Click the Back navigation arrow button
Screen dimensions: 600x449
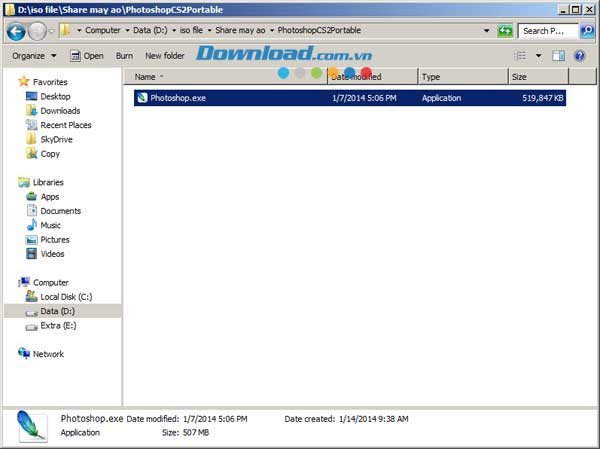click(x=16, y=31)
